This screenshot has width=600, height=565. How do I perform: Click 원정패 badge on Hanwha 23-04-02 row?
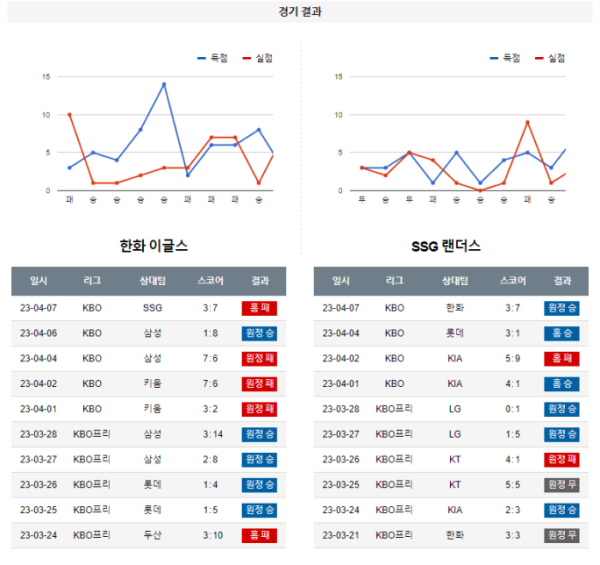click(259, 384)
